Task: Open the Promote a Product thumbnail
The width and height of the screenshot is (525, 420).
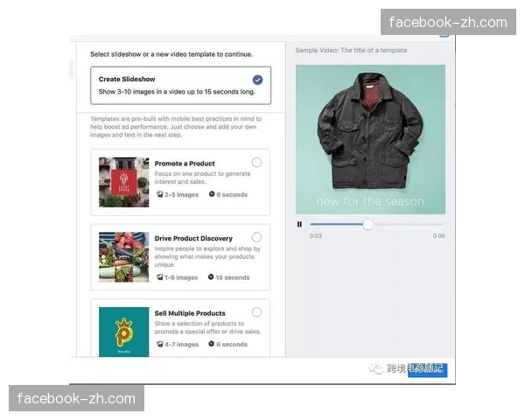Action: coord(124,182)
